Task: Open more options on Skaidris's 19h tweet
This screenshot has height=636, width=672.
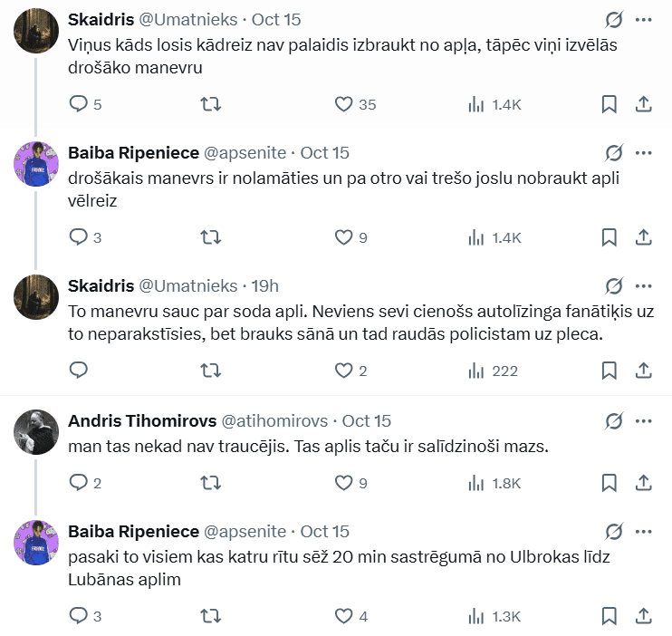Action: click(x=644, y=285)
